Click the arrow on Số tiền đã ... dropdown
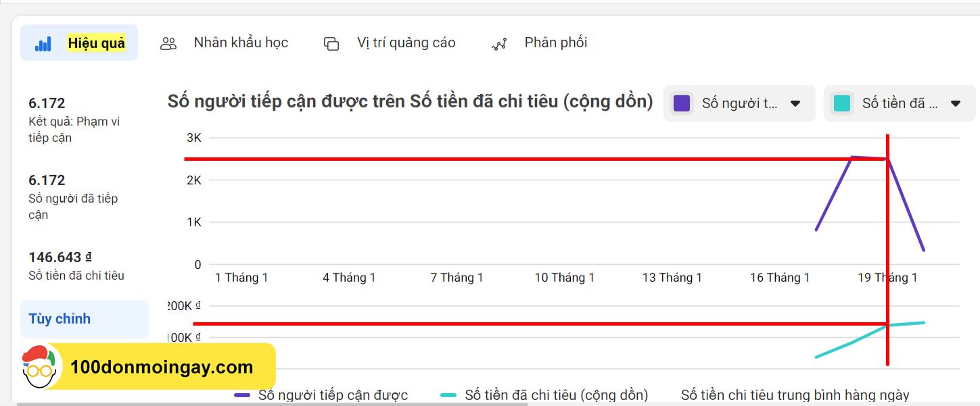Image resolution: width=980 pixels, height=406 pixels. point(956,104)
